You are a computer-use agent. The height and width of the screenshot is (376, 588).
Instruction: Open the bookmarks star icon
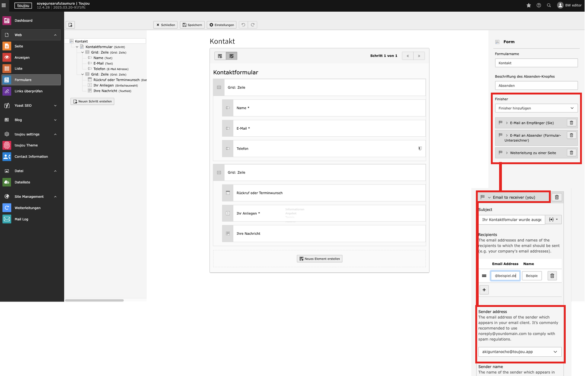click(x=529, y=5)
